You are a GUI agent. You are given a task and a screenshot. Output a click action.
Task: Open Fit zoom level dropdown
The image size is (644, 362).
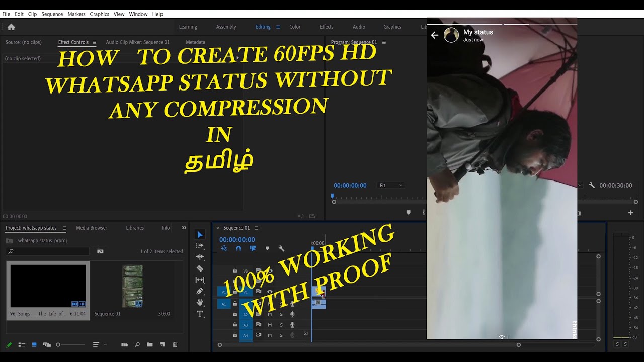pos(391,185)
